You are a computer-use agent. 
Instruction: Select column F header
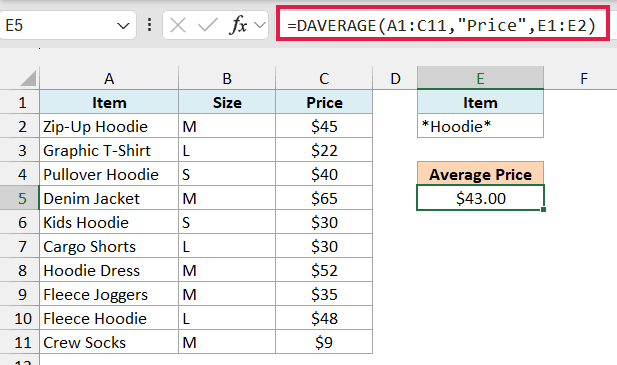click(584, 78)
